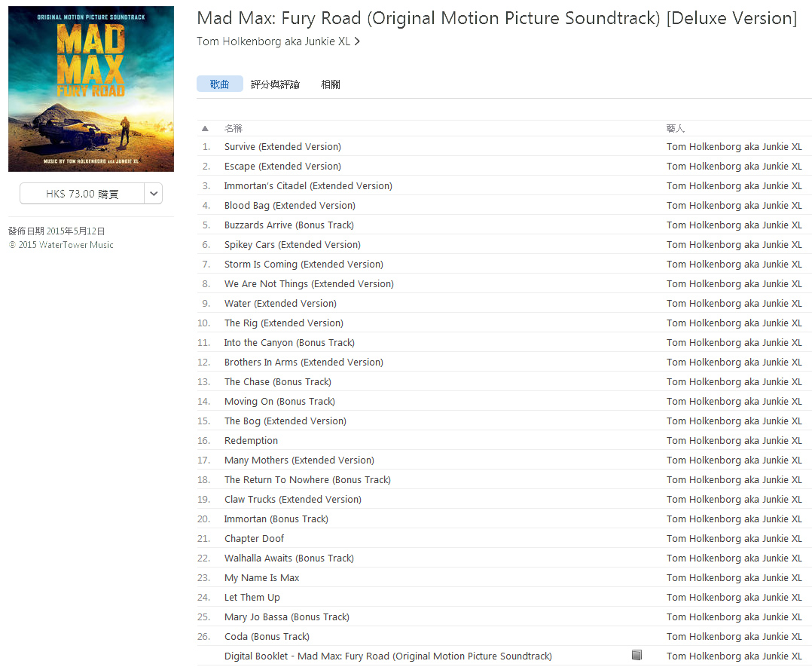This screenshot has width=812, height=667.
Task: Select the 歌曲 tab
Action: (220, 84)
